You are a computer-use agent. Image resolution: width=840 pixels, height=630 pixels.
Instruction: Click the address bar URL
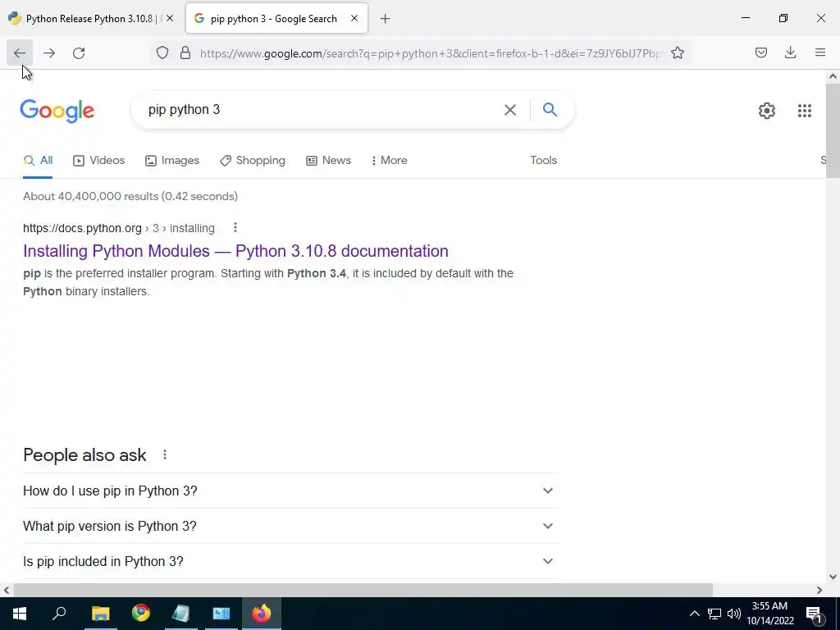point(431,53)
